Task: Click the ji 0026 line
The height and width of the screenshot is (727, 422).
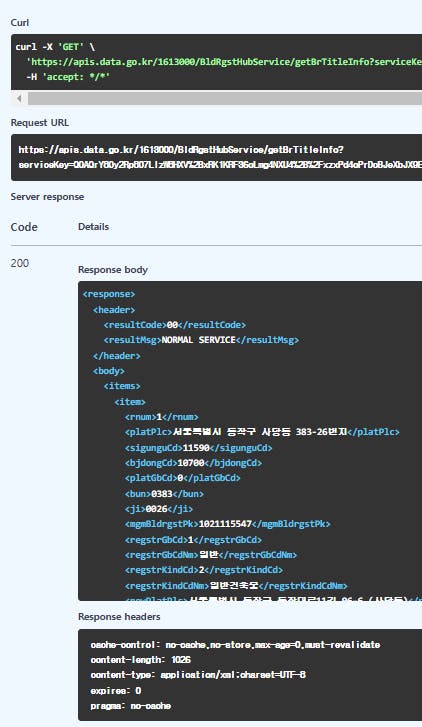Action: (x=159, y=509)
